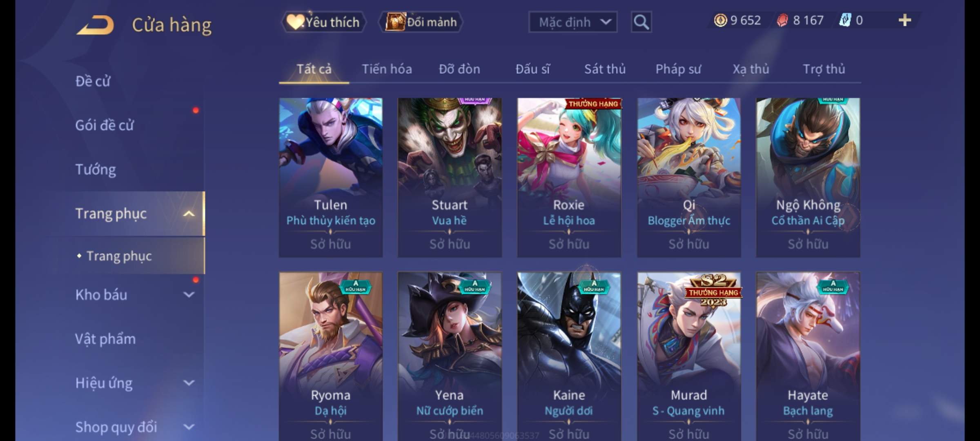980x441 pixels.
Task: Select Kaine Người dơi skin card
Action: pos(569,356)
